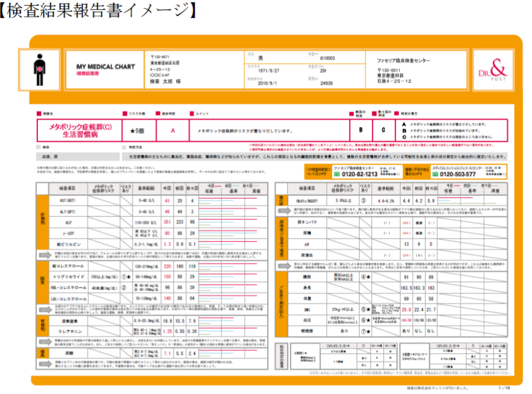The image size is (532, 394).
Task: Click green phone icon beside 0120-82-1213
Action: [x=337, y=174]
